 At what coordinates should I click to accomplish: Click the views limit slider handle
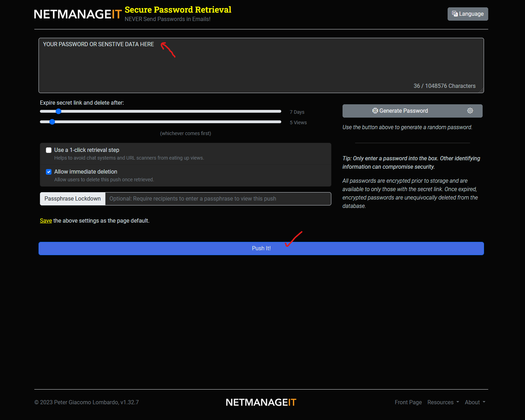coord(52,122)
